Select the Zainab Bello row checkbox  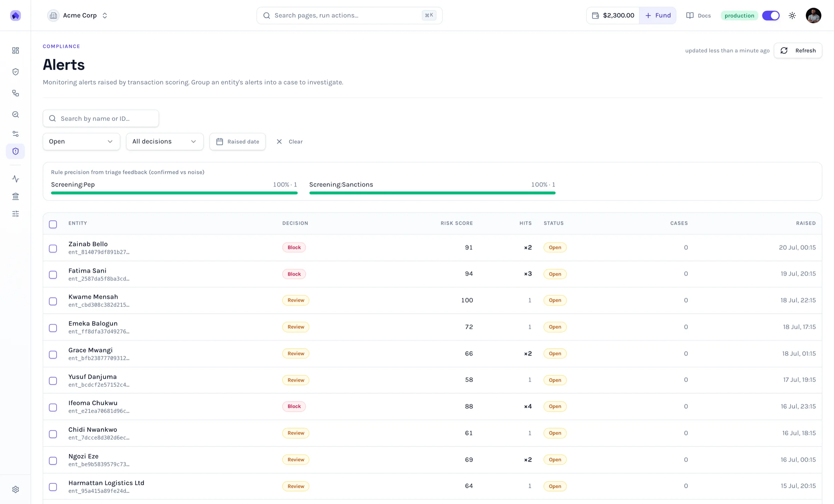53,248
